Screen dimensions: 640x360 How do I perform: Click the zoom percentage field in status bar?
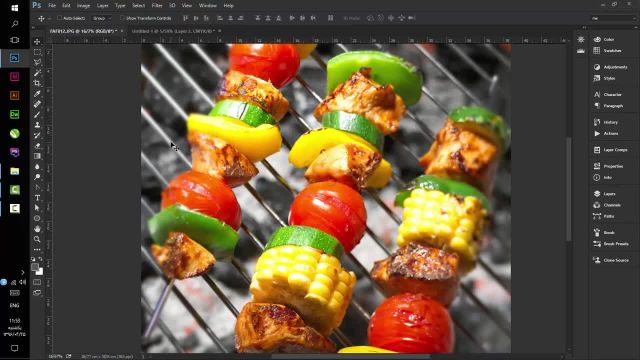tap(56, 356)
